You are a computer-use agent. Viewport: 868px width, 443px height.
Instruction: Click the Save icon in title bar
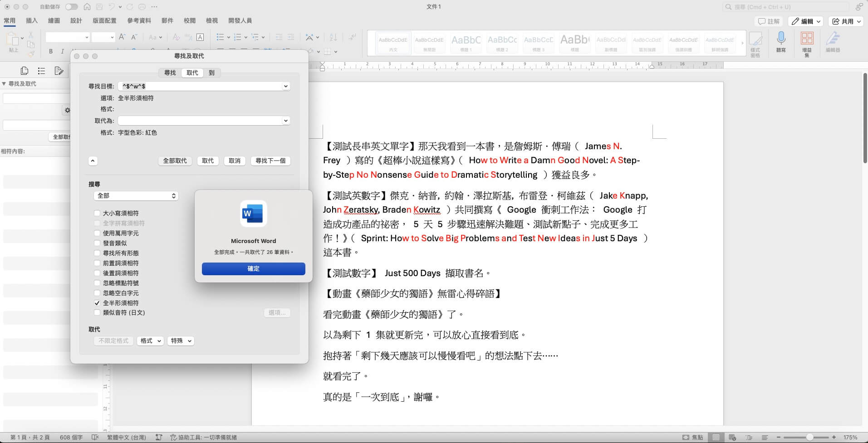(x=99, y=7)
